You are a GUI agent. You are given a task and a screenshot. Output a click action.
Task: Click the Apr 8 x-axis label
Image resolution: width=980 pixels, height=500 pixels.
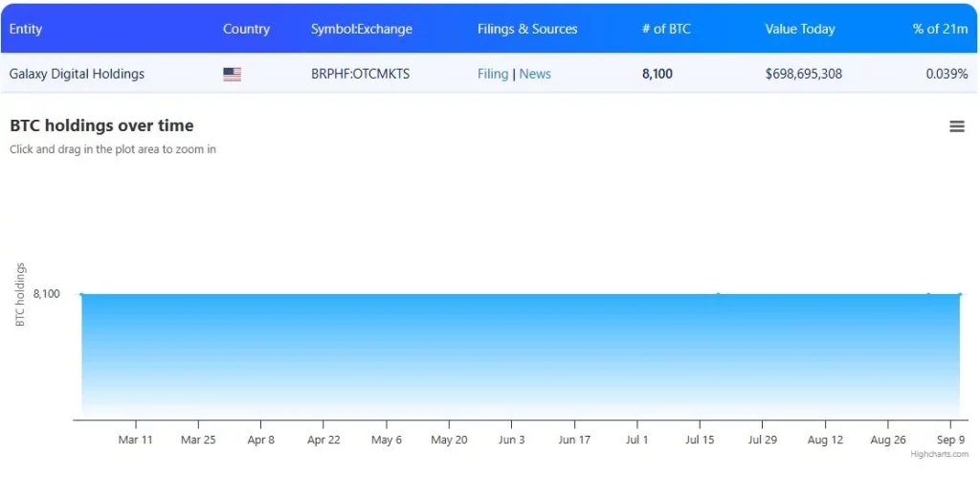click(x=260, y=440)
